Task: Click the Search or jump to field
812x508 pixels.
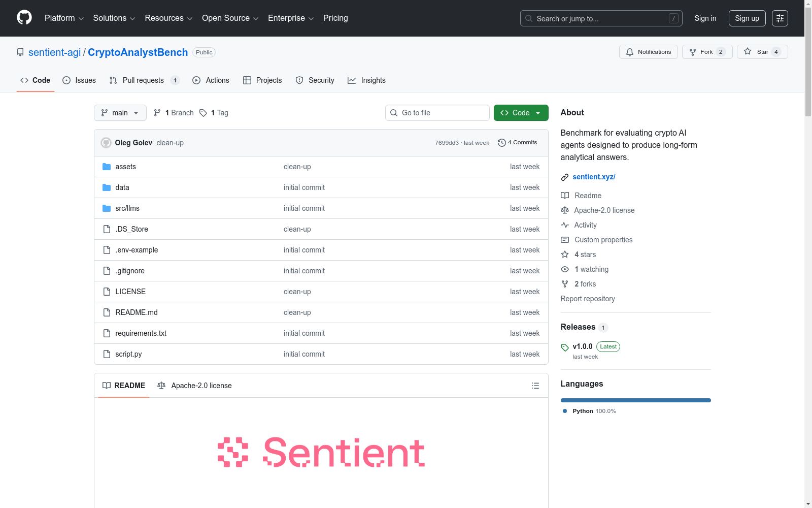Action: click(x=601, y=18)
